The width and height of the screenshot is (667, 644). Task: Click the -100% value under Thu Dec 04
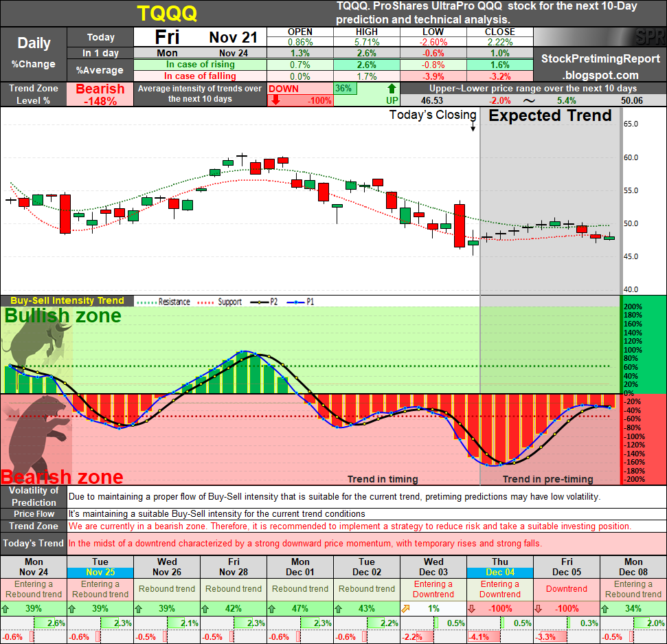click(500, 609)
